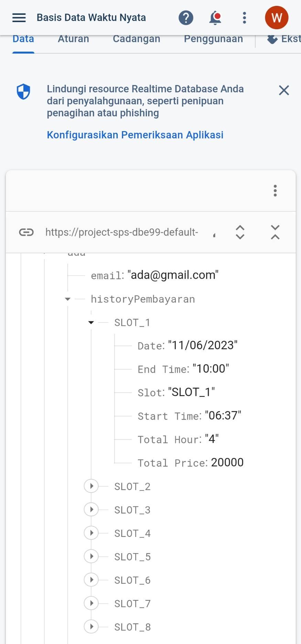Expand the SLOT_2 node
This screenshot has width=301, height=644.
tap(91, 486)
